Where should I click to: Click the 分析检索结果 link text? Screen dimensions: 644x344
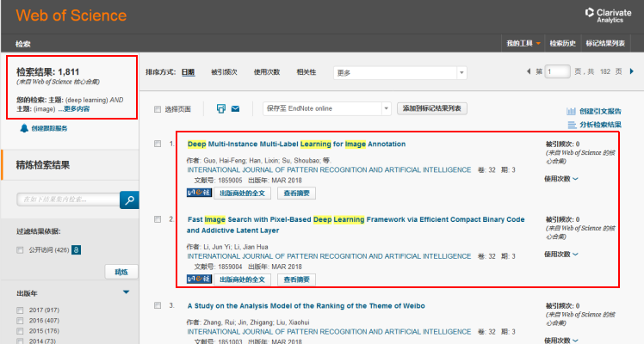click(600, 125)
